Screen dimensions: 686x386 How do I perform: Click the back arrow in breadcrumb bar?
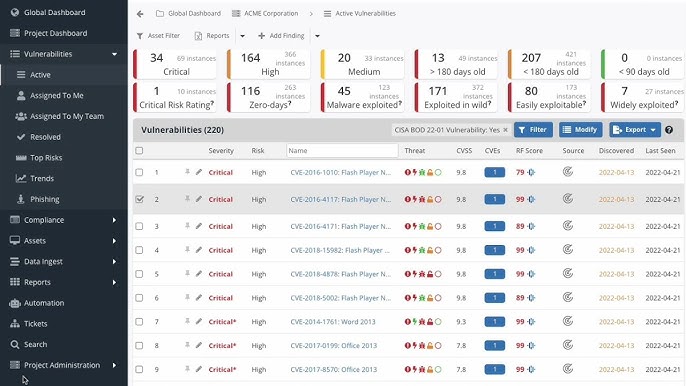(x=140, y=14)
